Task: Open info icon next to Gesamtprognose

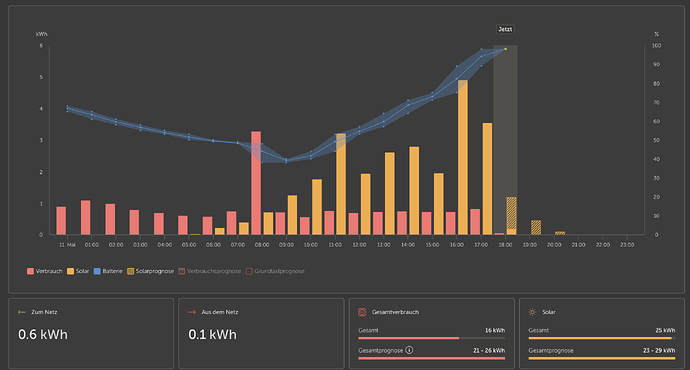Action: point(409,350)
